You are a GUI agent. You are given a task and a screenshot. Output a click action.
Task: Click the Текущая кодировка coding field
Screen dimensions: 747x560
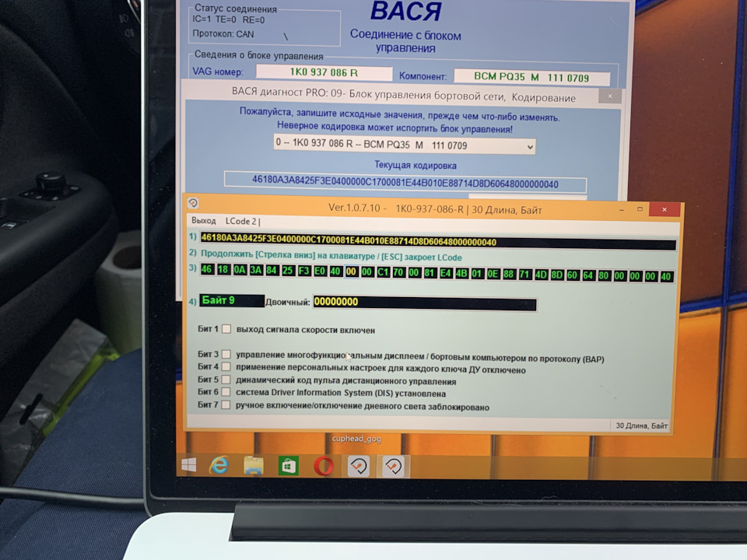pos(405,183)
